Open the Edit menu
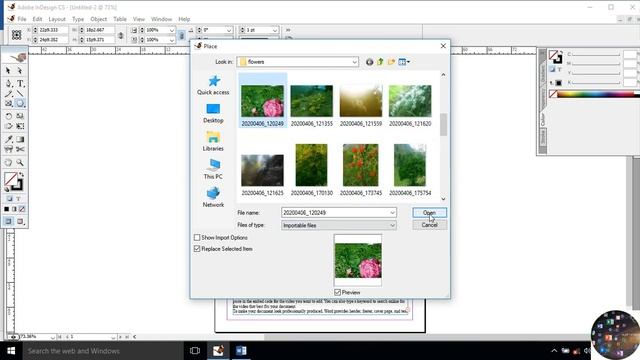Image resolution: width=640 pixels, height=360 pixels. point(37,19)
